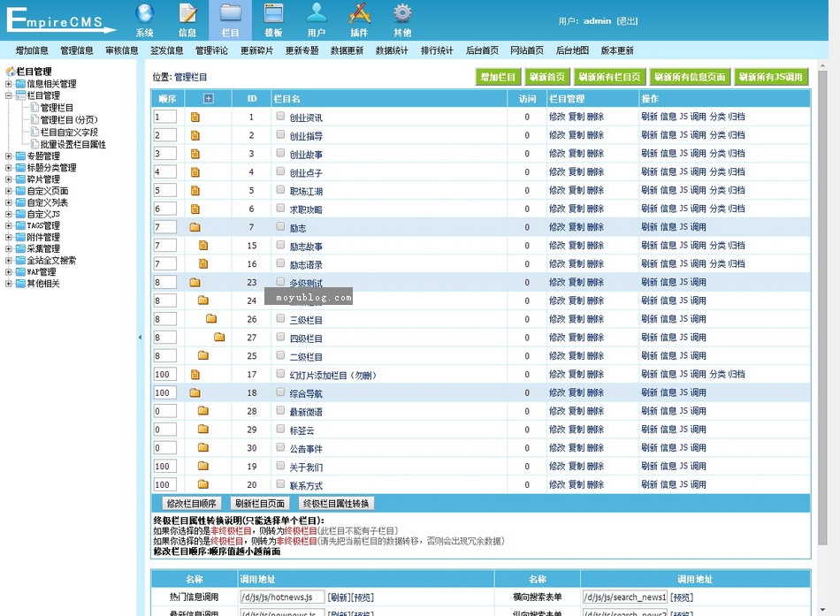Open the 版本更新 menu item
840x616 pixels.
pos(617,50)
